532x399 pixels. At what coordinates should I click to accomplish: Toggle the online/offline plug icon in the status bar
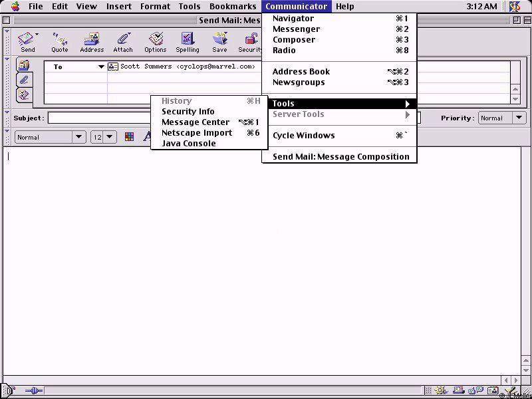point(34,391)
